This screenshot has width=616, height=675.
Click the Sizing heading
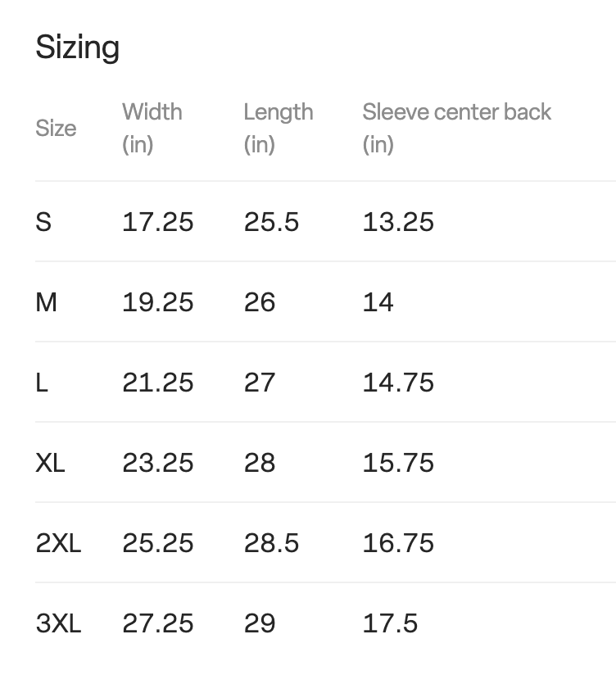78,48
